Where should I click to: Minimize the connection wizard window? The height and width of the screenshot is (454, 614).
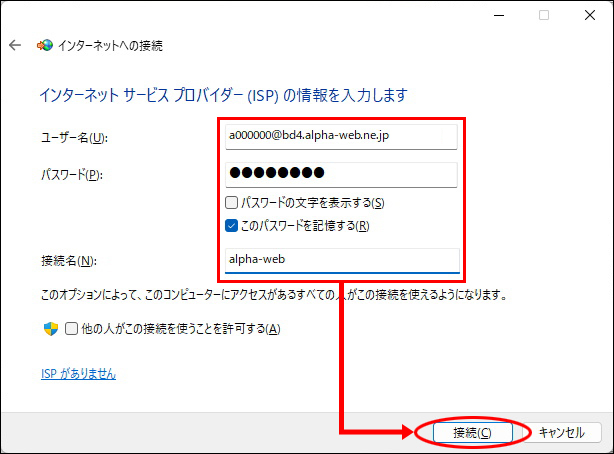pos(499,15)
